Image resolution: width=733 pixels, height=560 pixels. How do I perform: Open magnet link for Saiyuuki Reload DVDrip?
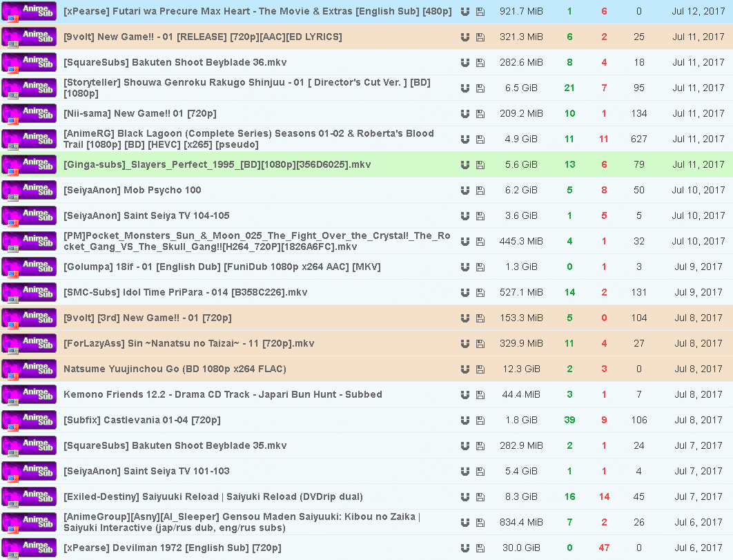(465, 497)
